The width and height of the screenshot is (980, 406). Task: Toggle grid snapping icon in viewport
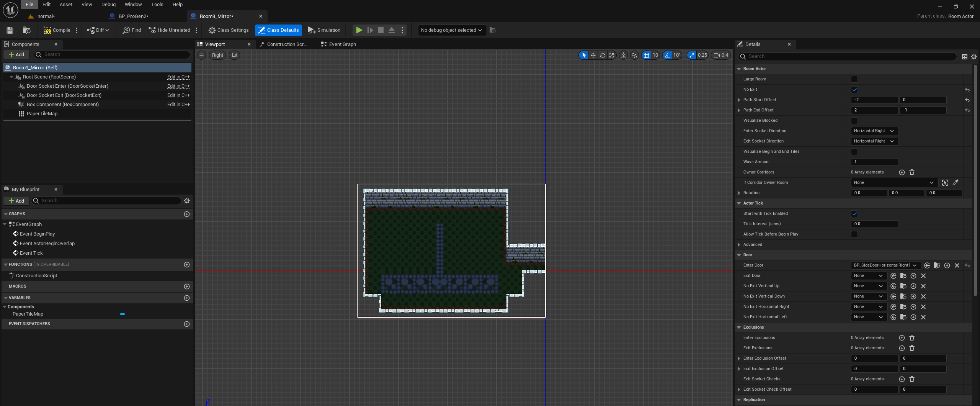pyautogui.click(x=647, y=55)
